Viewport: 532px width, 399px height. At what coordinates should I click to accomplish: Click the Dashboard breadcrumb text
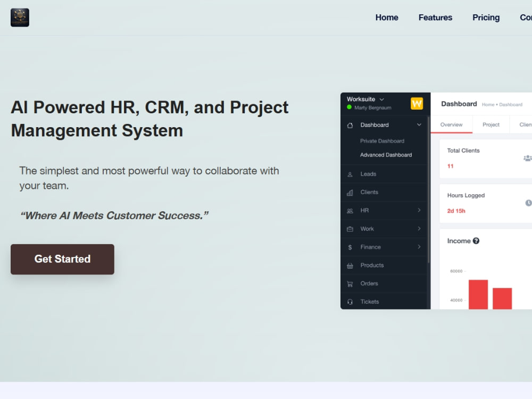pyautogui.click(x=511, y=104)
